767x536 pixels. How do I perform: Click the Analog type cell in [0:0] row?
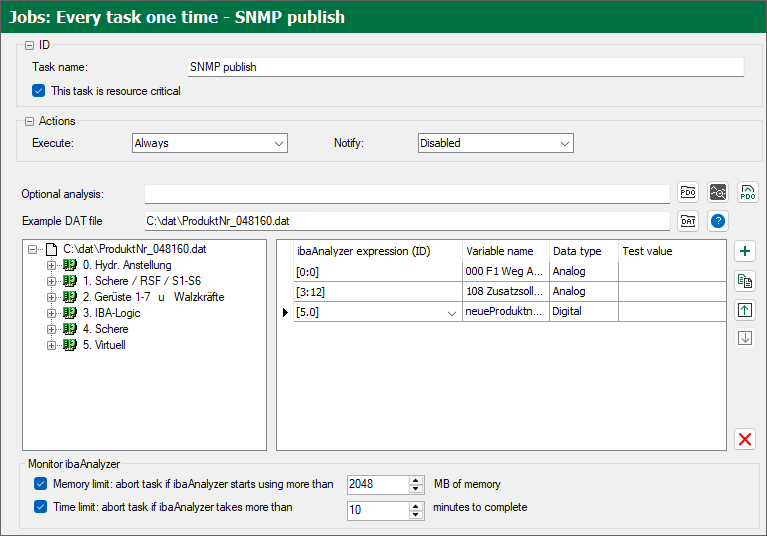coord(584,271)
